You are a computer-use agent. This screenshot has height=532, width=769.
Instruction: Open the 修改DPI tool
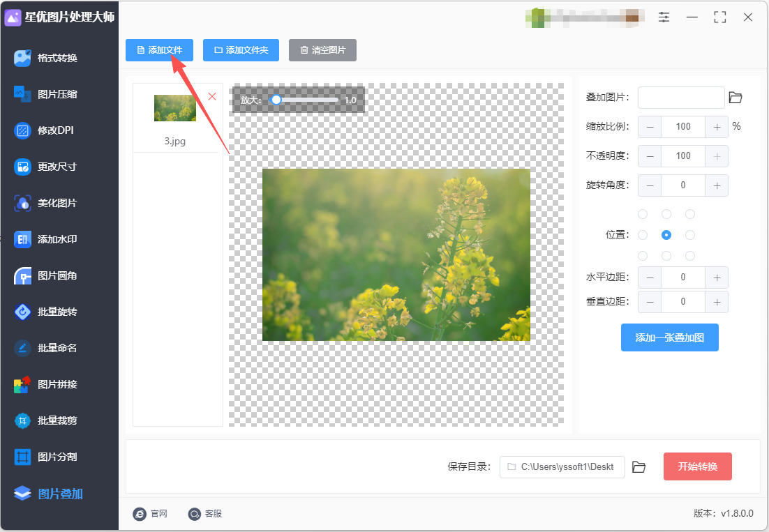pyautogui.click(x=44, y=130)
